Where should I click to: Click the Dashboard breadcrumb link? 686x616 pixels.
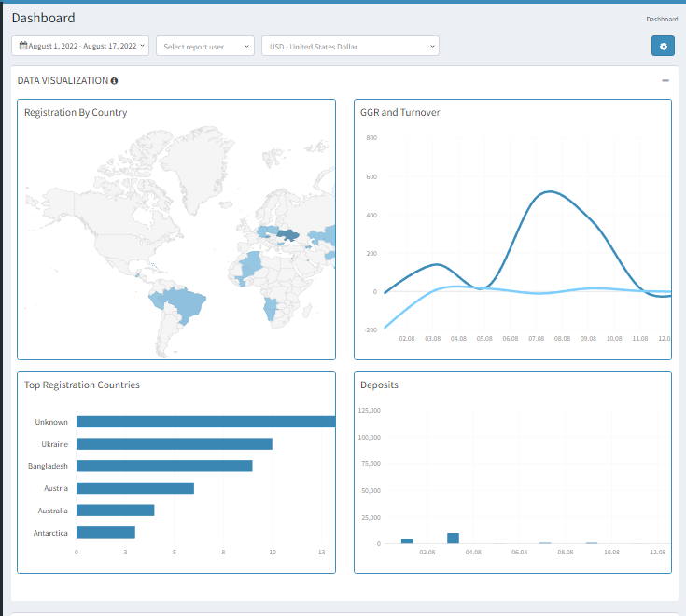(662, 19)
